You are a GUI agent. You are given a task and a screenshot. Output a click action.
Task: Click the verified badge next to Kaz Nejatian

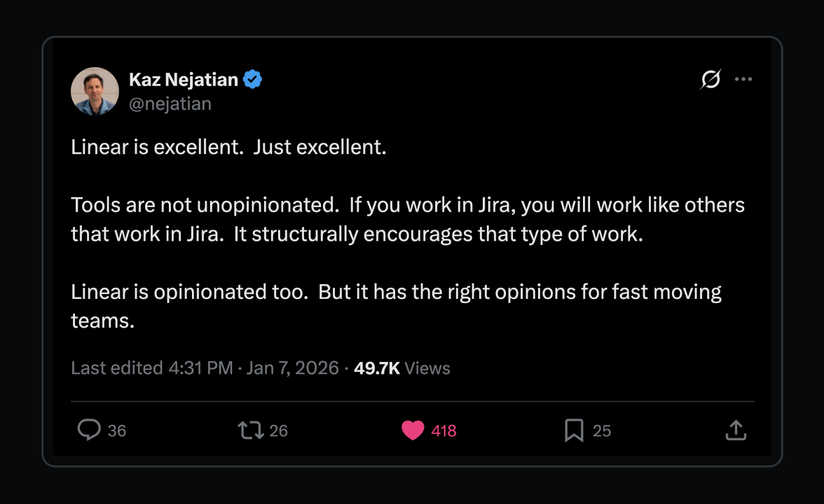[252, 79]
